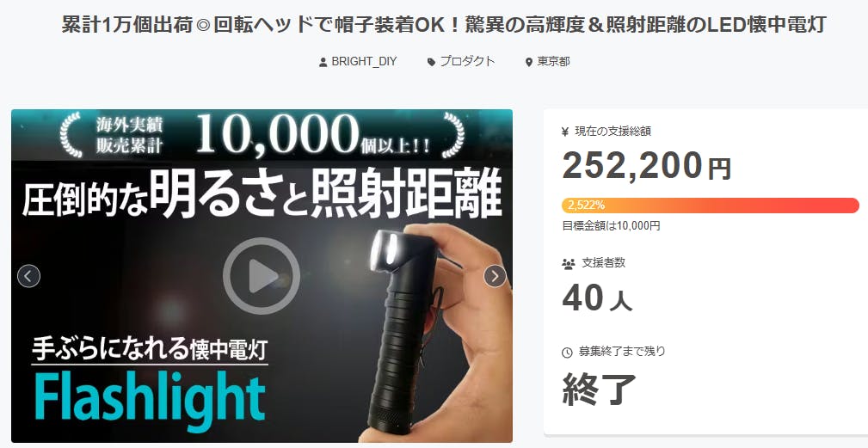Click the project title heading text

click(x=444, y=25)
